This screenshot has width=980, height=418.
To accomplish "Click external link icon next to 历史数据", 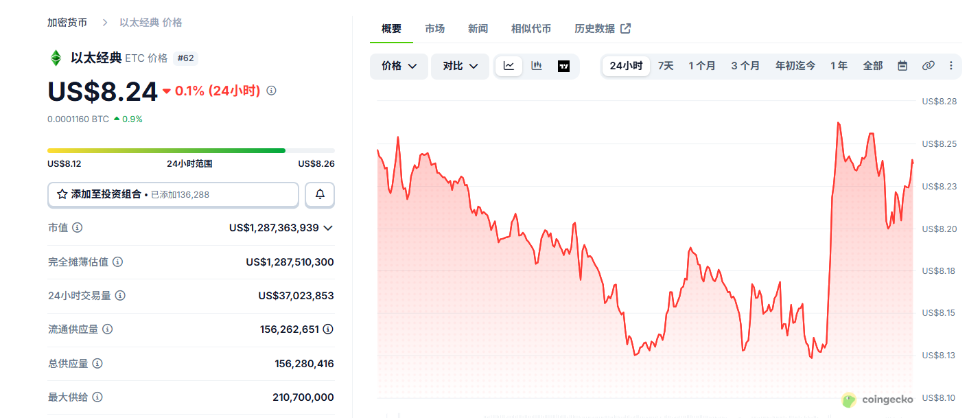I will [625, 28].
